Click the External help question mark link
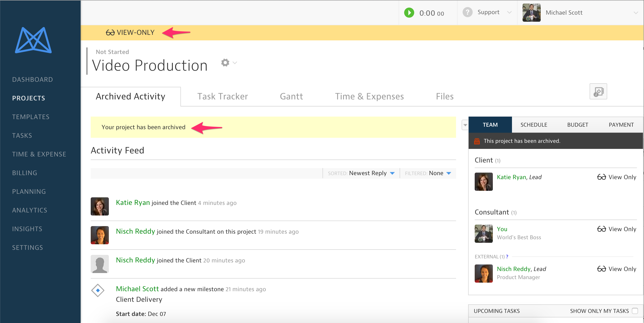644x323 pixels. pos(507,257)
